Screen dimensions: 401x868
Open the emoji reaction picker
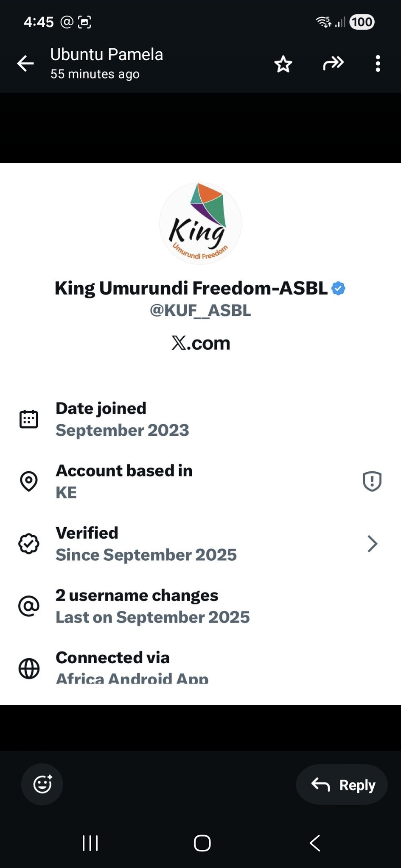pos(42,785)
